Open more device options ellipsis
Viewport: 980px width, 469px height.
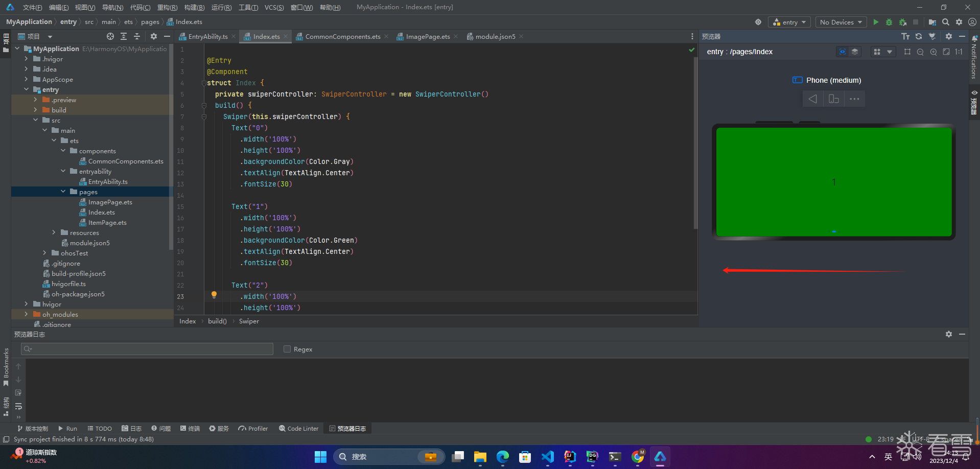coord(854,99)
